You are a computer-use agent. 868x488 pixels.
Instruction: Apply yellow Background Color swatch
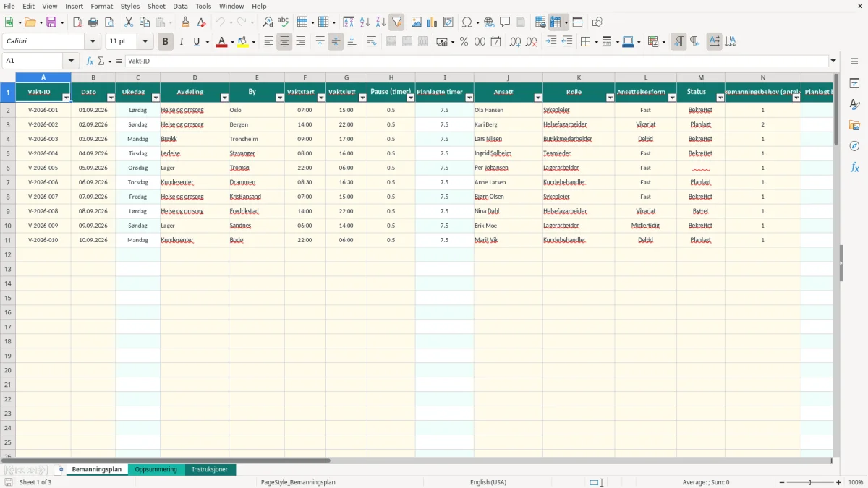point(243,42)
